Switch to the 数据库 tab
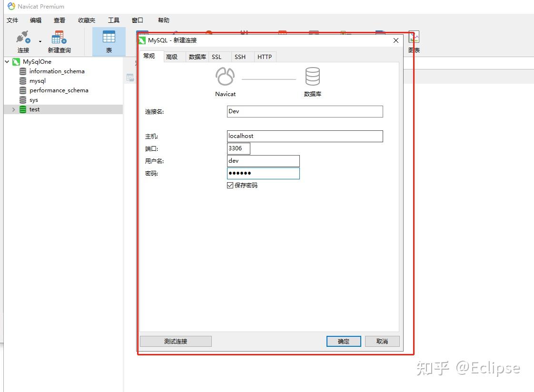The height and width of the screenshot is (392, 534). 198,57
